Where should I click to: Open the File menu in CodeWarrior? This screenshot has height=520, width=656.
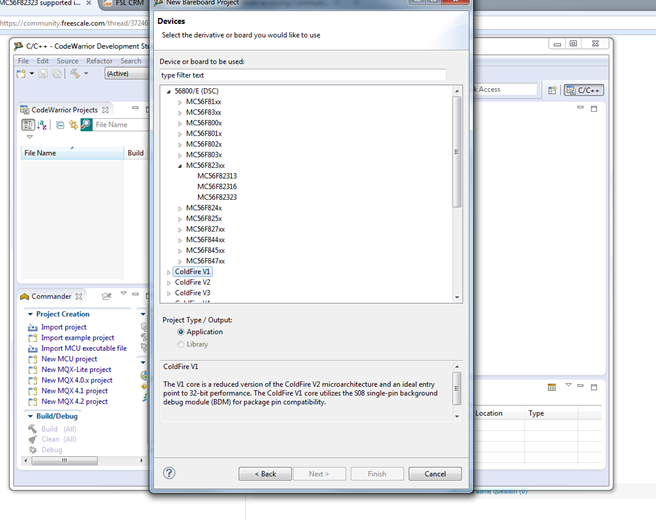point(23,61)
